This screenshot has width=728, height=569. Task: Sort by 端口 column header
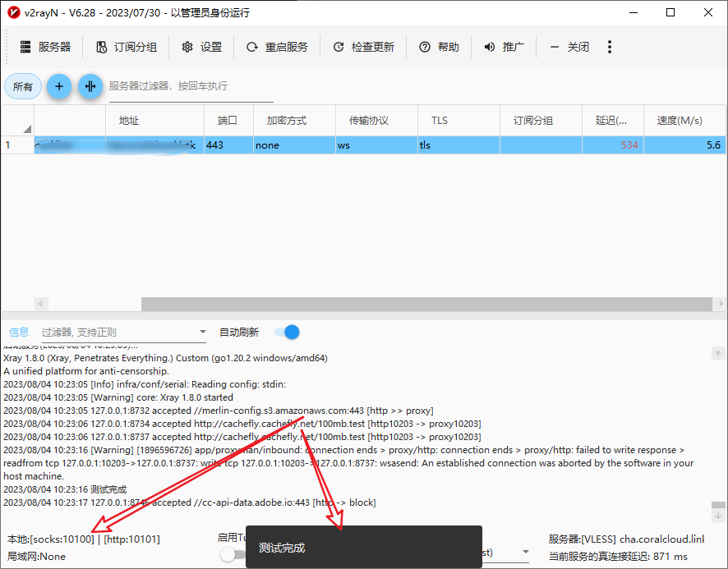tap(228, 121)
